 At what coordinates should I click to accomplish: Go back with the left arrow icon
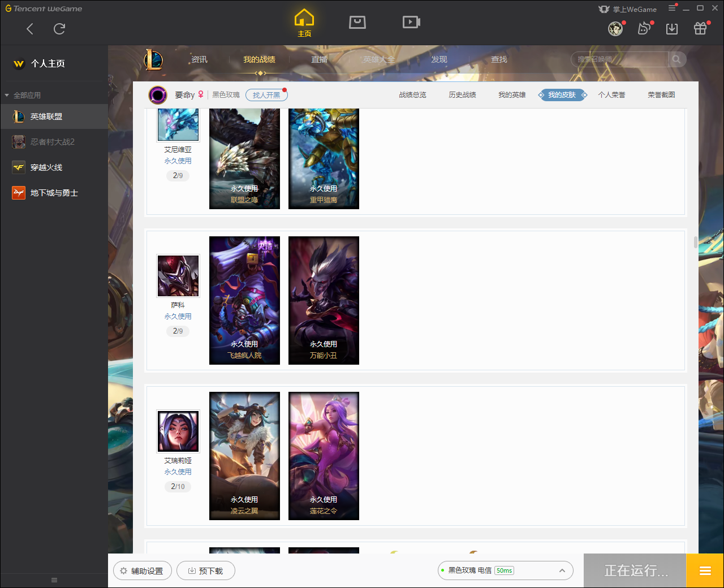30,29
